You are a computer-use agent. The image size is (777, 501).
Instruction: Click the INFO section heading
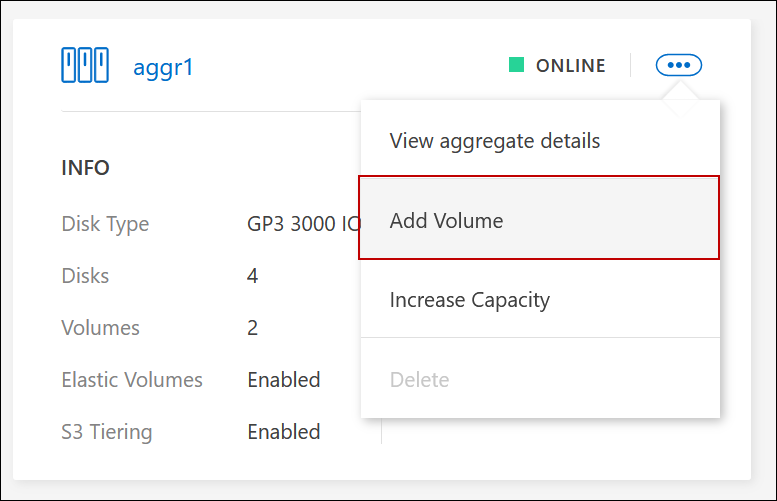pos(86,167)
